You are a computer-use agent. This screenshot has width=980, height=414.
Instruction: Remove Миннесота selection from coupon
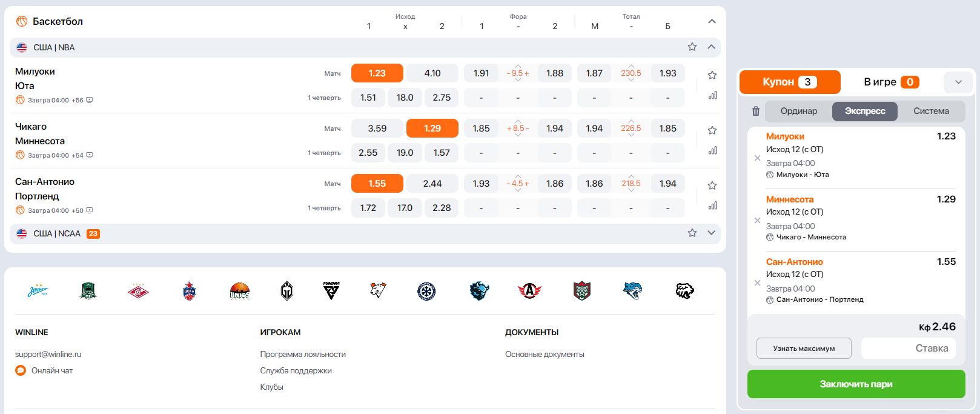(x=757, y=221)
